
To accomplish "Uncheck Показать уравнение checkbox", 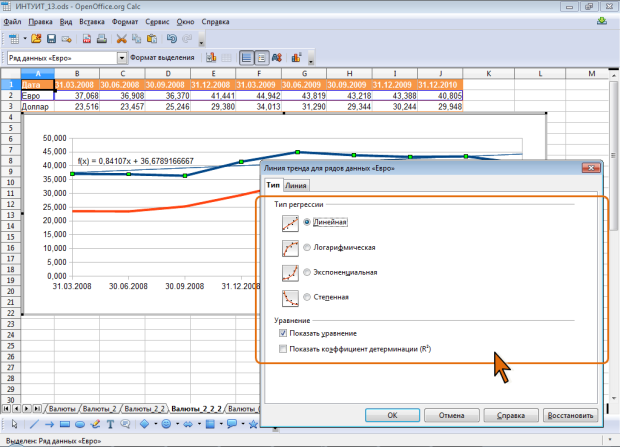I will click(x=283, y=333).
